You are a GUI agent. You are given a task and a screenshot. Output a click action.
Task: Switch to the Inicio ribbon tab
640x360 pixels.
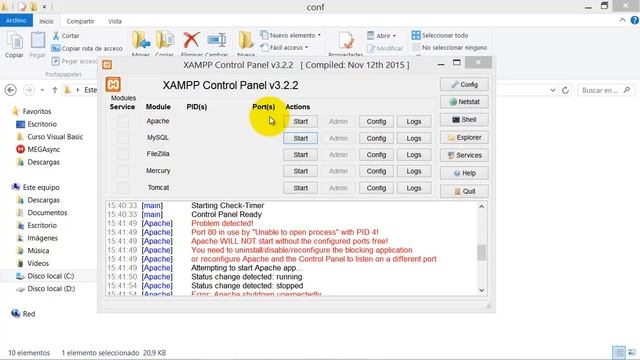click(46, 21)
